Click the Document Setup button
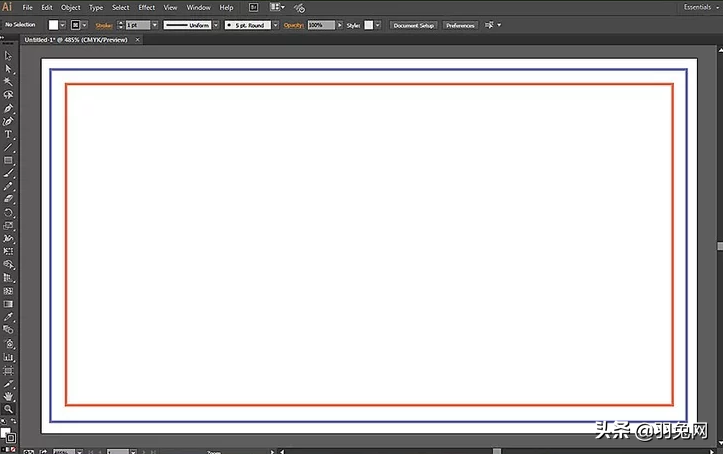723x454 pixels. click(414, 25)
